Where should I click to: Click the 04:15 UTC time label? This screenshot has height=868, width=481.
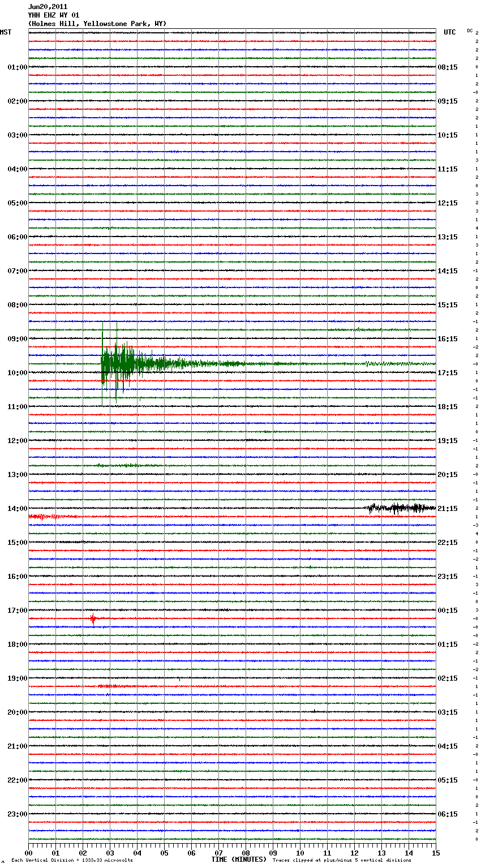point(448,746)
